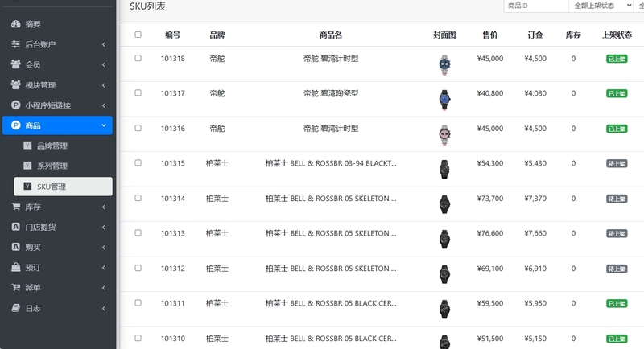This screenshot has height=349, width=644.
Task: Click the shopping cart icon beside 库存
Action: (x=15, y=207)
